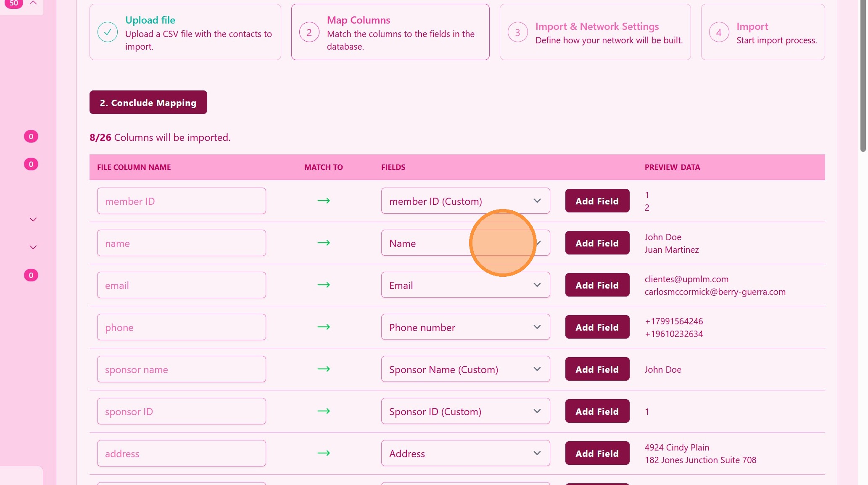Click the 50 counter badge in the sidebar
This screenshot has height=485, width=868.
[x=14, y=3]
